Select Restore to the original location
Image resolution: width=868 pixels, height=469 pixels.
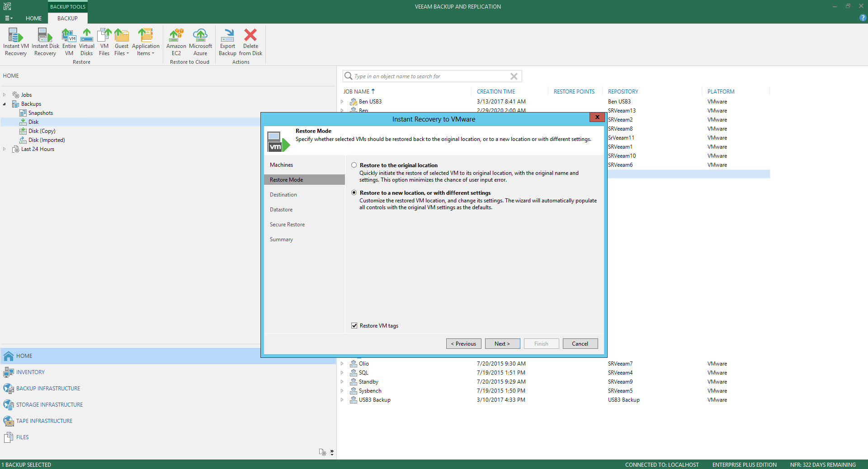354,165
